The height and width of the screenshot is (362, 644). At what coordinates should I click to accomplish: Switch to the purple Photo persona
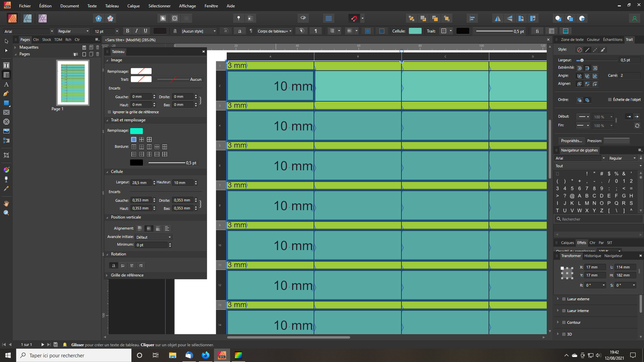pyautogui.click(x=43, y=18)
